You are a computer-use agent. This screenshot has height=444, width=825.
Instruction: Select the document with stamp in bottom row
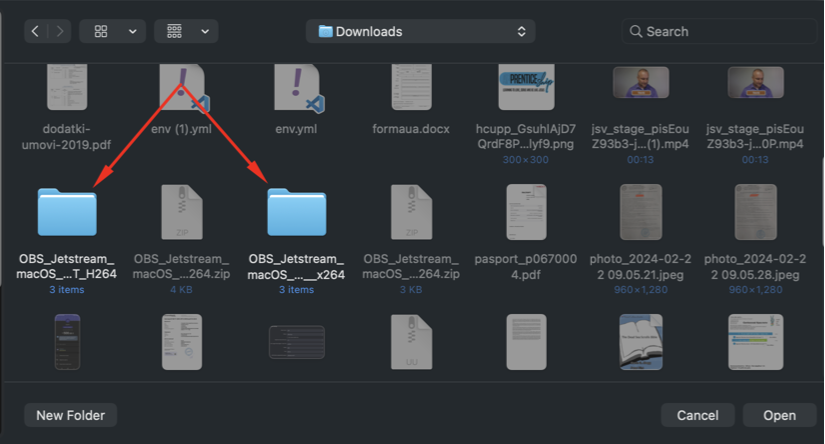click(182, 342)
